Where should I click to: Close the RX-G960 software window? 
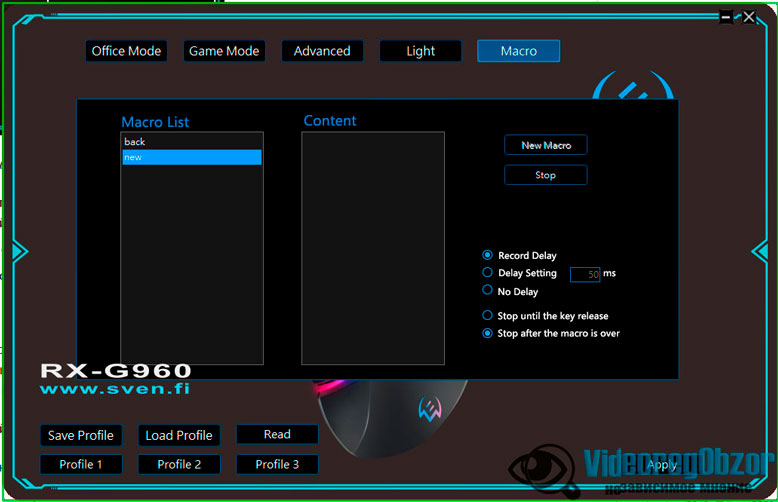coord(749,17)
